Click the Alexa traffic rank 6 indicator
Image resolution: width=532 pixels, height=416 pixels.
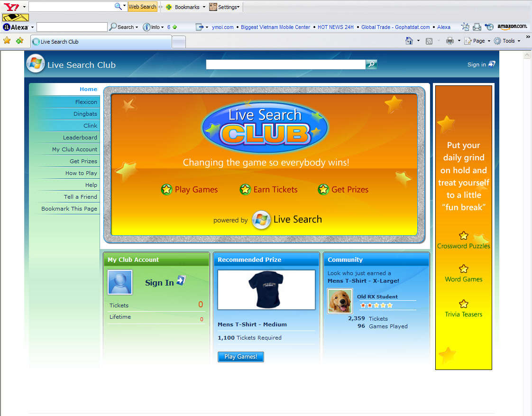point(172,27)
